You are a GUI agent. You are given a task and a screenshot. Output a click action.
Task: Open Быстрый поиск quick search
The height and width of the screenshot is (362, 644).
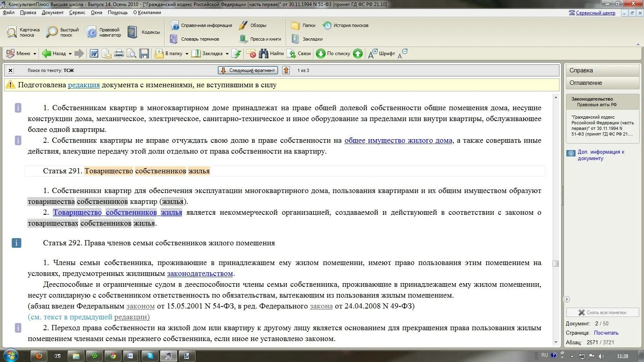pos(62,32)
